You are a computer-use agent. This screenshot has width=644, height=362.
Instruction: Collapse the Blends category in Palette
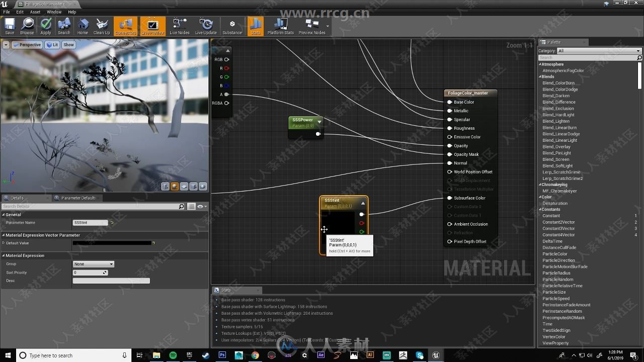pyautogui.click(x=540, y=77)
